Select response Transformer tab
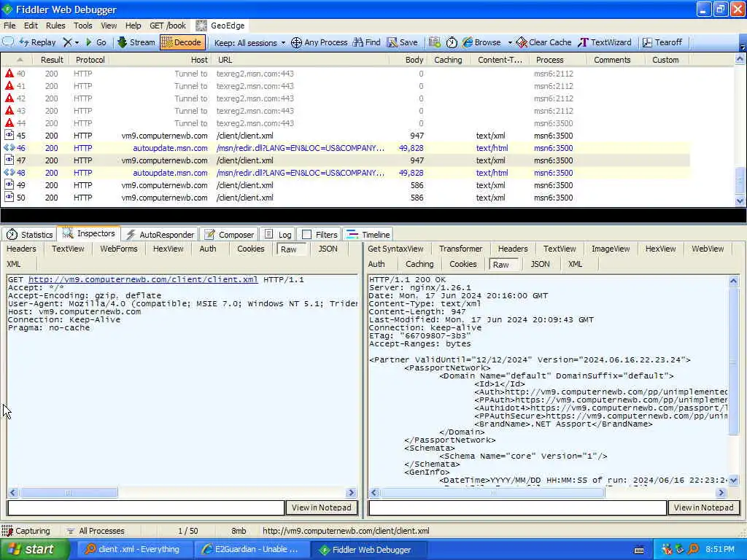Screen dimensions: 747x560 pyautogui.click(x=461, y=249)
